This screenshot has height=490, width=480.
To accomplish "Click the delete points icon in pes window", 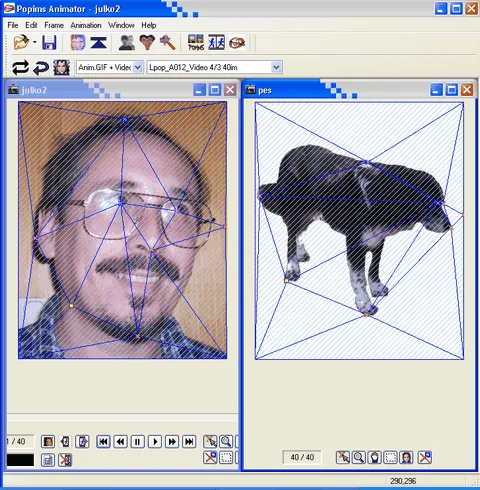I will click(425, 458).
